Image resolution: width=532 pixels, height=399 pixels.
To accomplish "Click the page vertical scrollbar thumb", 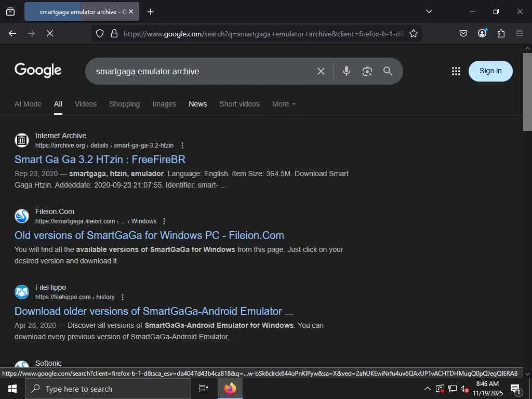I will point(527,91).
